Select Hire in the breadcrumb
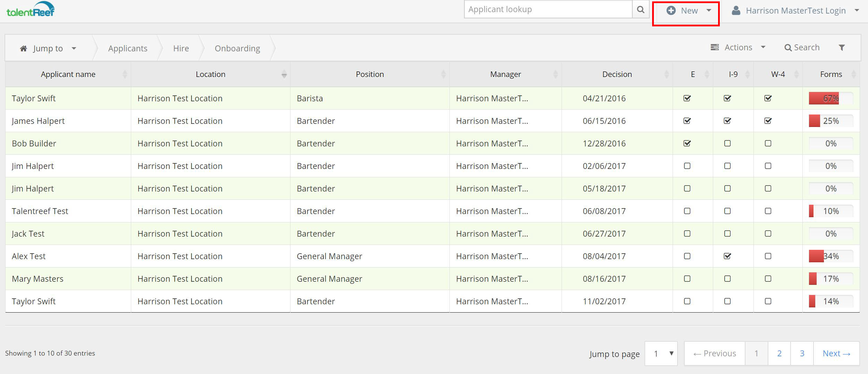Image resolution: width=868 pixels, height=374 pixels. 180,48
